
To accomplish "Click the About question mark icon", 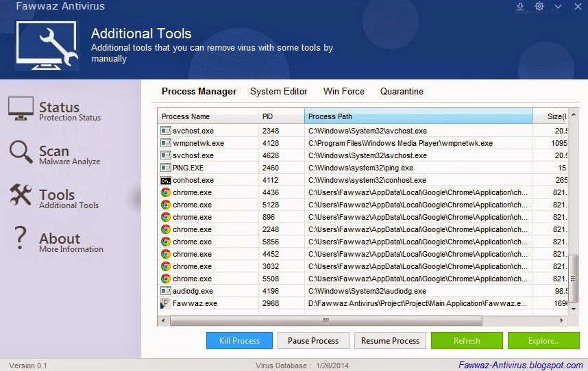I will [20, 238].
